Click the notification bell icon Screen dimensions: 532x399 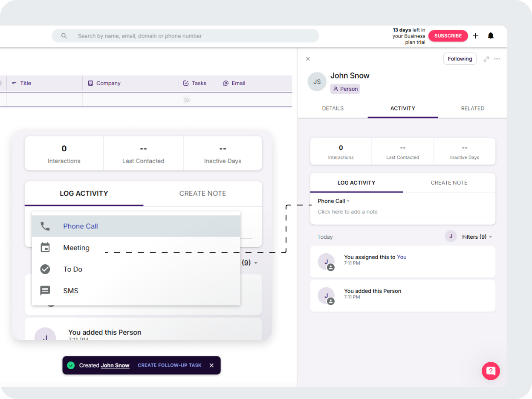point(491,36)
